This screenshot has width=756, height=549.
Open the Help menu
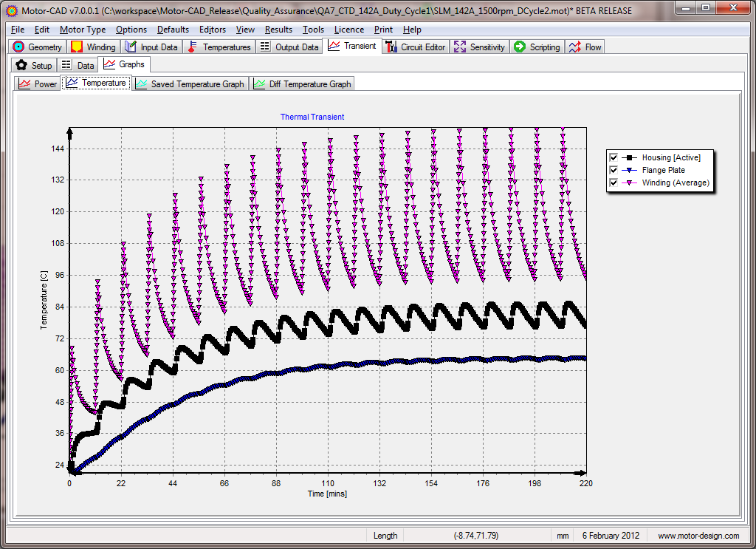click(x=412, y=30)
